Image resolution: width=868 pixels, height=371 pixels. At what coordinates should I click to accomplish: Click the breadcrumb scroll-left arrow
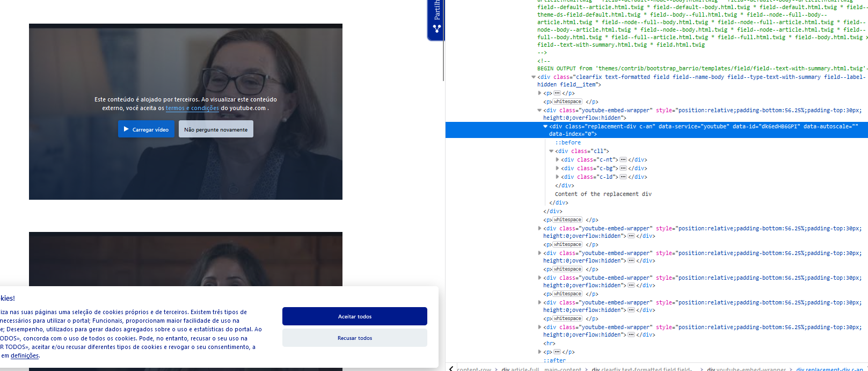coord(451,368)
